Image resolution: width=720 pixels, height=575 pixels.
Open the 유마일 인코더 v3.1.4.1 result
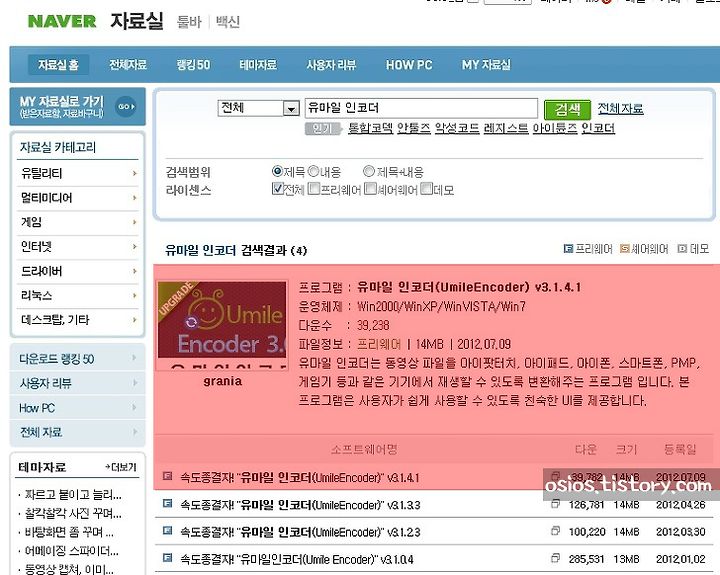[300, 477]
